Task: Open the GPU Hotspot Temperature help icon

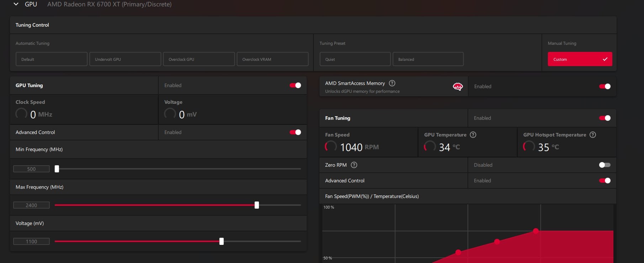Action: pos(593,135)
